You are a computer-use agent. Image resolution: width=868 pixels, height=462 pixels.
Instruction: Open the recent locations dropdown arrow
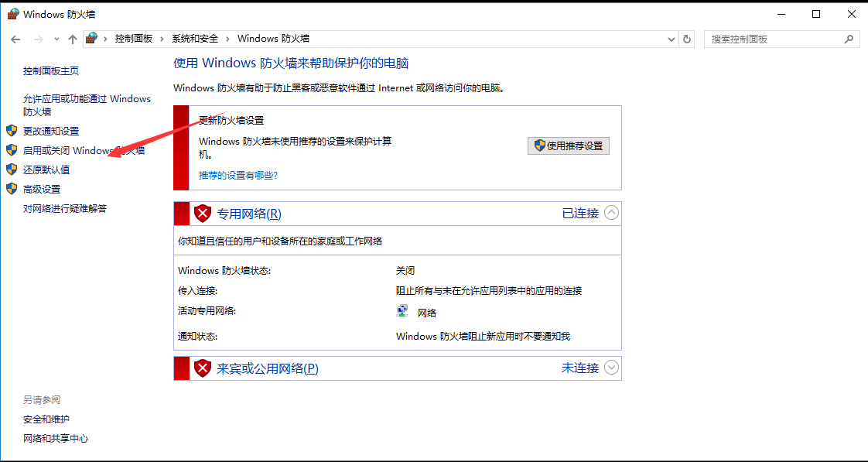tap(56, 39)
